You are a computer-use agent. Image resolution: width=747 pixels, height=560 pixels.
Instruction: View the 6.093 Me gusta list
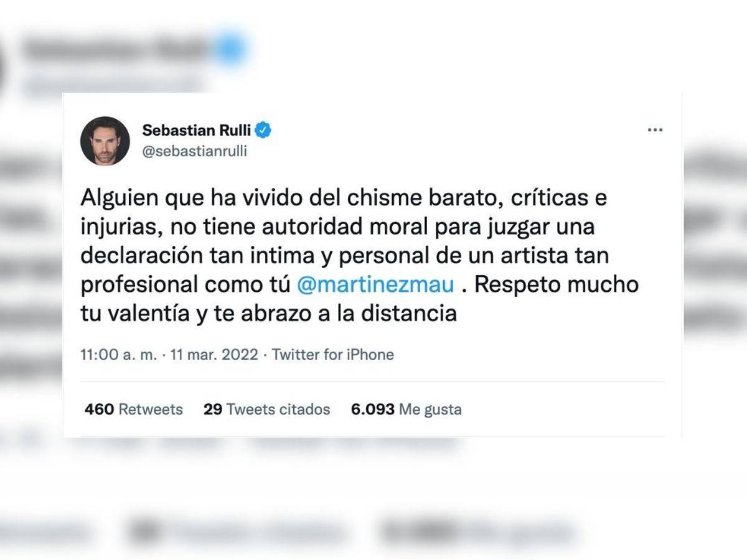pyautogui.click(x=406, y=409)
